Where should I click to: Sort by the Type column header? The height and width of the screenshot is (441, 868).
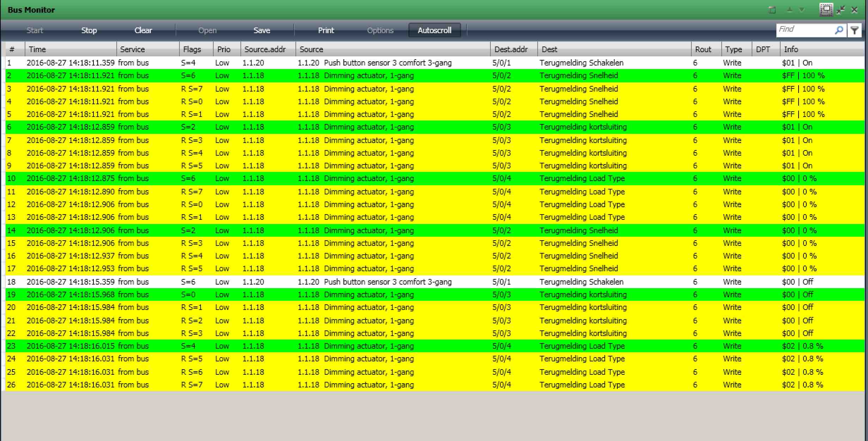(736, 49)
